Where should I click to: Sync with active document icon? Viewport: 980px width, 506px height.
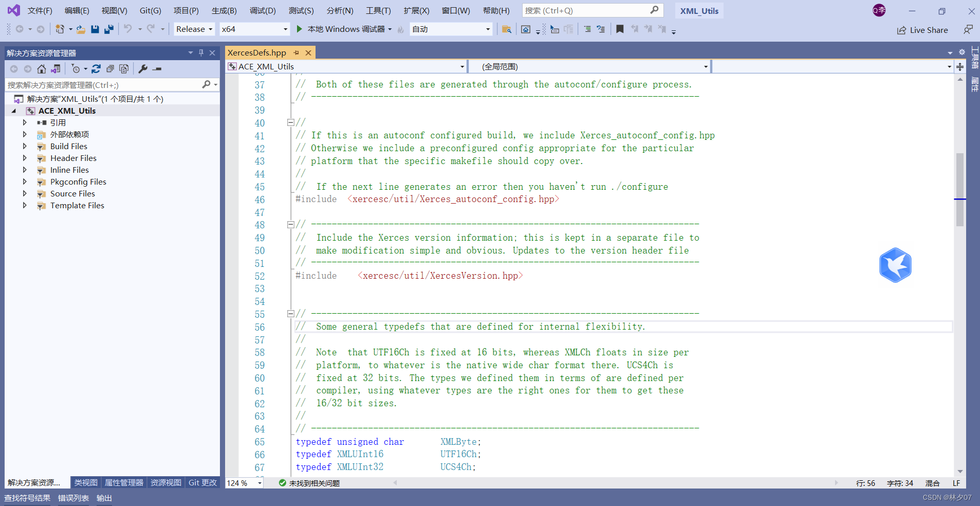[x=96, y=69]
